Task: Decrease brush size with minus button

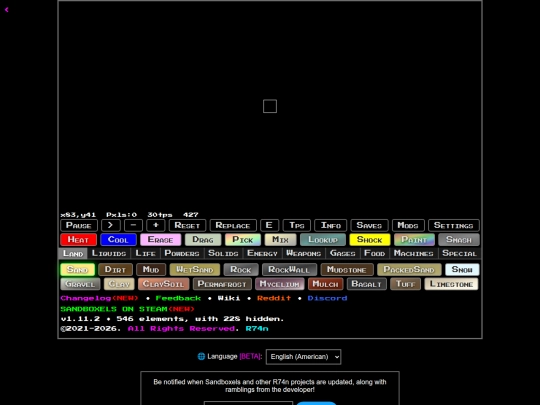Action: (x=133, y=225)
